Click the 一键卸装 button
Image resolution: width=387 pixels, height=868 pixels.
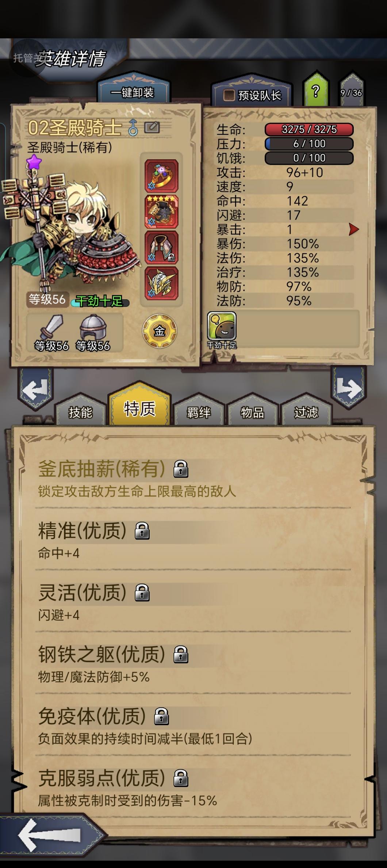pyautogui.click(x=133, y=92)
